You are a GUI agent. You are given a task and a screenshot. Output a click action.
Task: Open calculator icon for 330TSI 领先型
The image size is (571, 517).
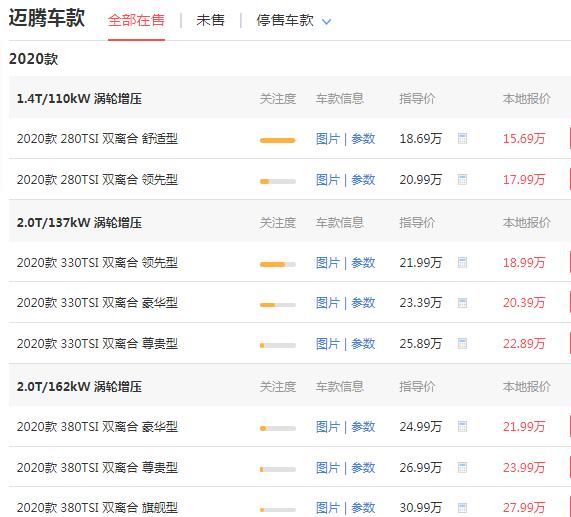pyautogui.click(x=462, y=263)
